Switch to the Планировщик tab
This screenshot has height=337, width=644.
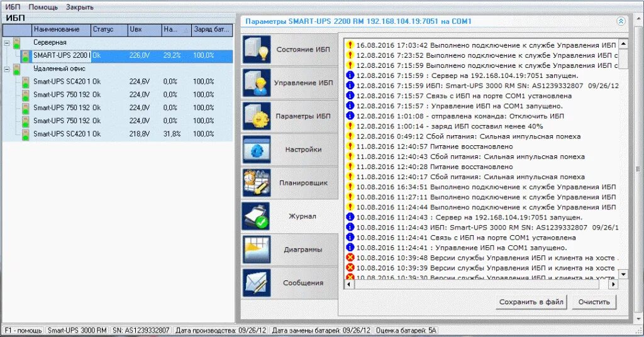(x=289, y=183)
